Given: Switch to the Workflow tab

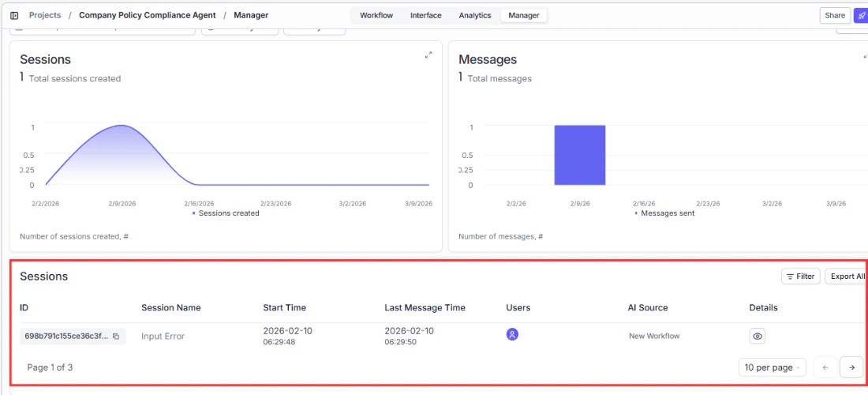Looking at the screenshot, I should pyautogui.click(x=376, y=16).
